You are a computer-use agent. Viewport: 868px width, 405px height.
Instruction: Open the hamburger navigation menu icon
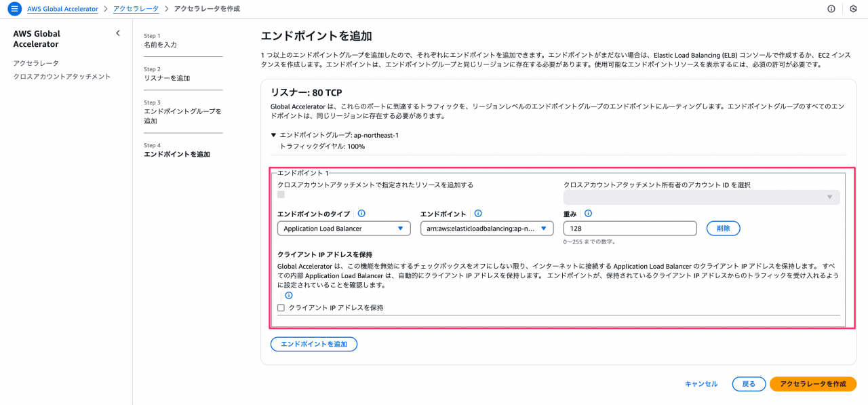coord(14,9)
